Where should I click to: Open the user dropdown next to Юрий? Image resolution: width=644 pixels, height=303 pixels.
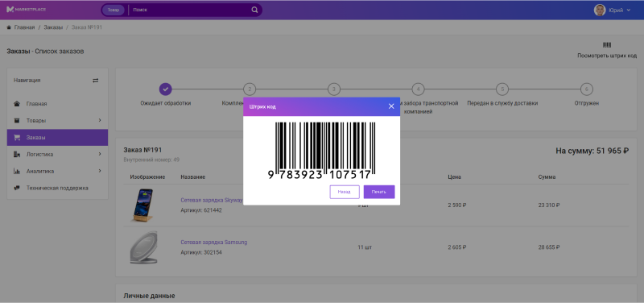[629, 10]
